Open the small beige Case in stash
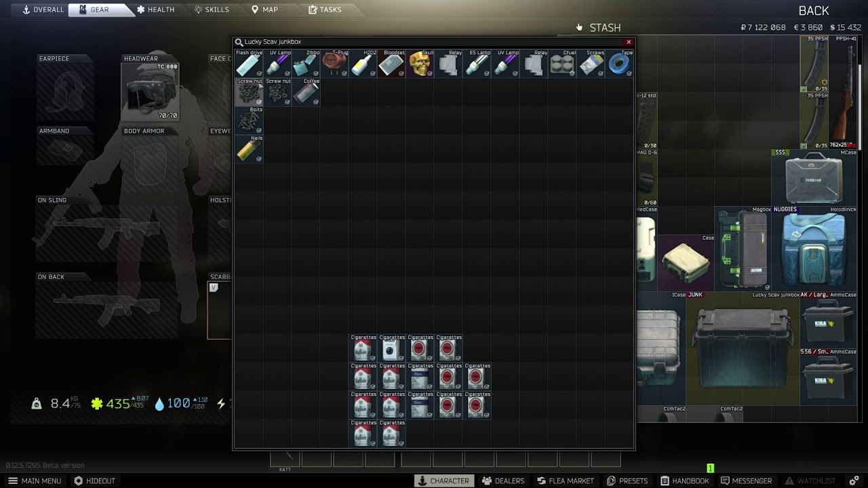The width and height of the screenshot is (868, 488). tap(686, 263)
